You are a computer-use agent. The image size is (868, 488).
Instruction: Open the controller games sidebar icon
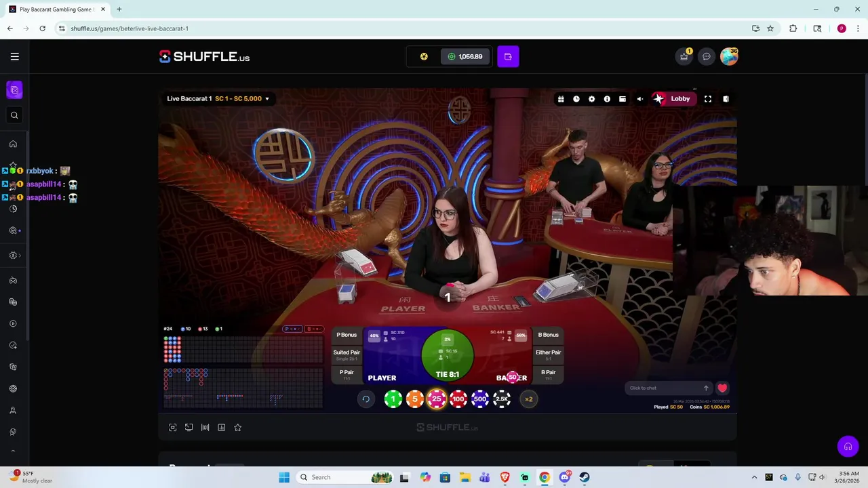[x=13, y=281]
